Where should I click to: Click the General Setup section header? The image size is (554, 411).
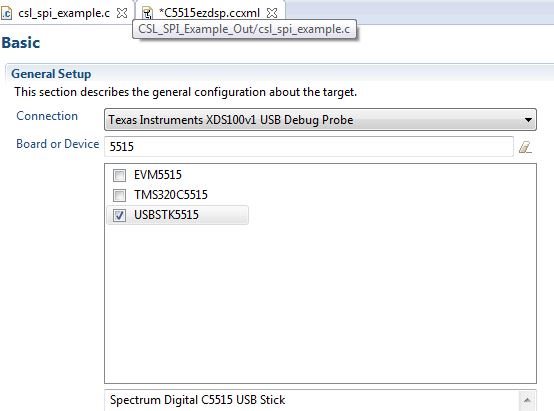[x=51, y=74]
